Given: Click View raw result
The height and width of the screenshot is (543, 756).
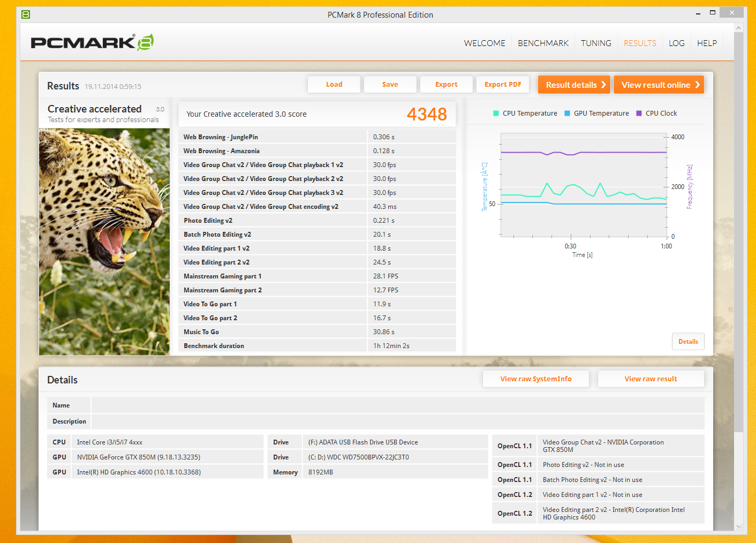Looking at the screenshot, I should click(651, 379).
